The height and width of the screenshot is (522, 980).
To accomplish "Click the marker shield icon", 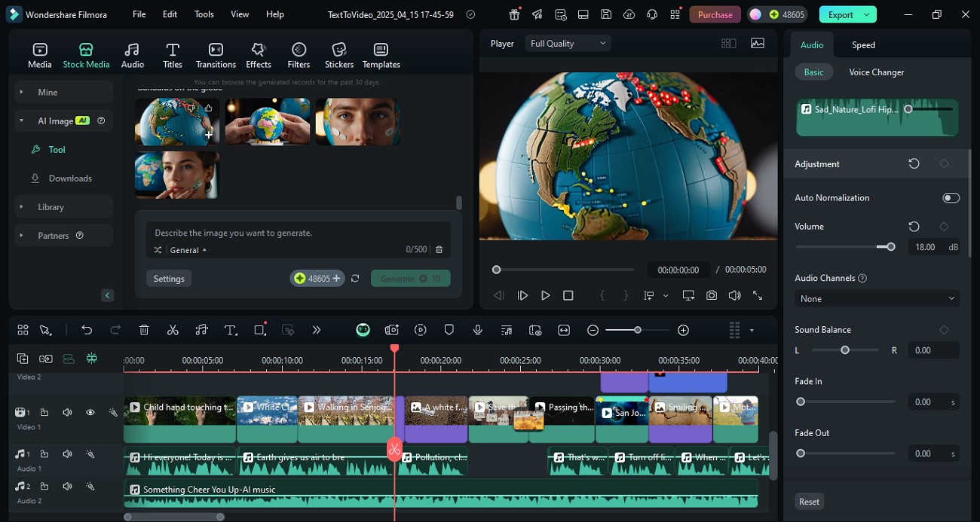I will (449, 330).
